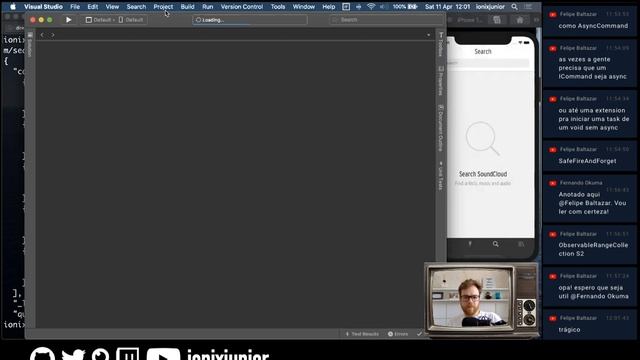Open the Run menu
This screenshot has width=640, height=360.
pyautogui.click(x=207, y=7)
